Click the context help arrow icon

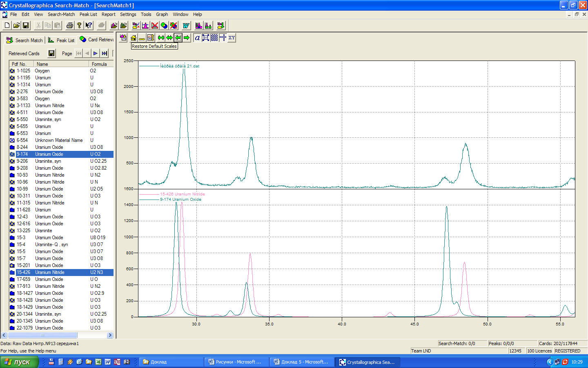click(x=89, y=25)
